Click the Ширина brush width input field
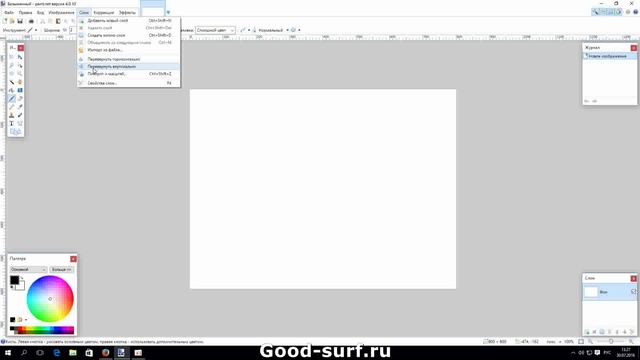640x360 pixels. tap(72, 30)
